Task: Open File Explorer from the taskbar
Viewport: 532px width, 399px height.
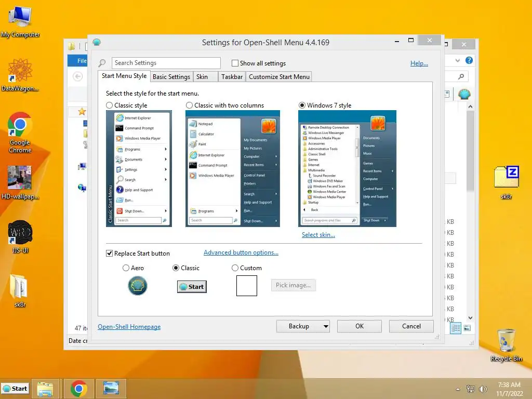Action: tap(45, 389)
